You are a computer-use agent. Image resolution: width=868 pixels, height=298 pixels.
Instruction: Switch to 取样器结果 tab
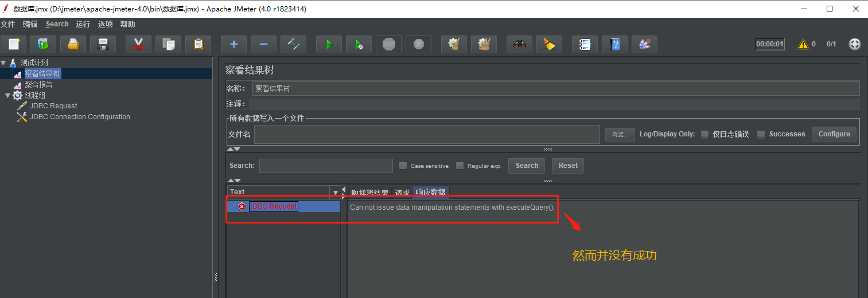(370, 193)
